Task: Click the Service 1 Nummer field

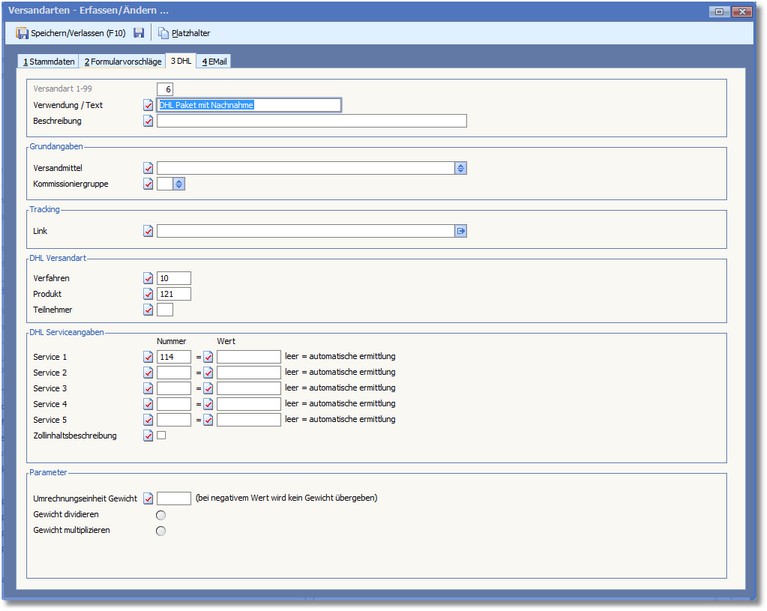Action: coord(173,357)
